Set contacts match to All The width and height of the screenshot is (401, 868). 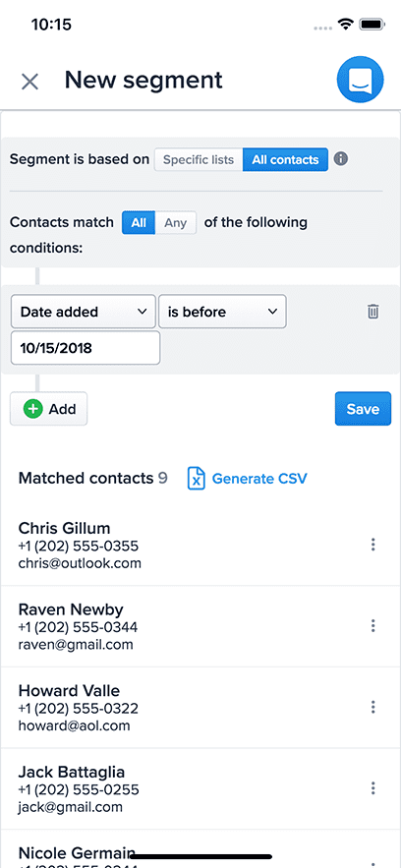pos(139,223)
